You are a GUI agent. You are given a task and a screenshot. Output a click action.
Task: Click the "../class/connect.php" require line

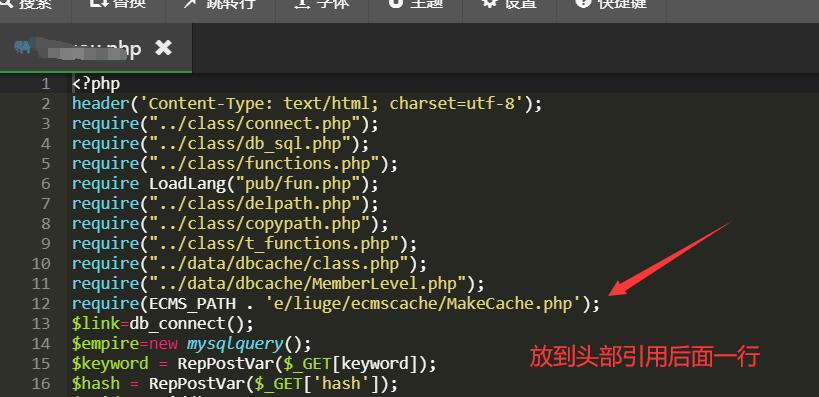click(x=225, y=124)
